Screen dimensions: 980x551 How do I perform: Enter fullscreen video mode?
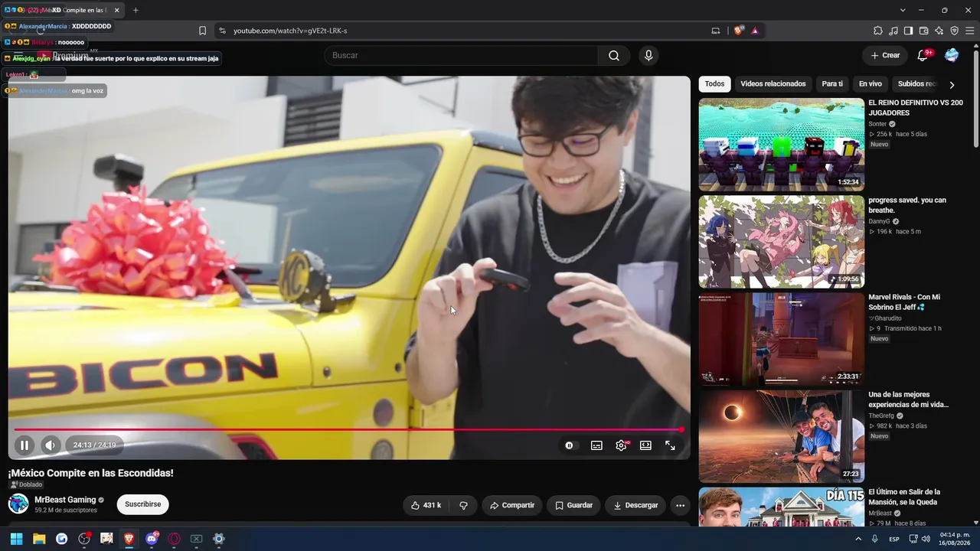670,445
